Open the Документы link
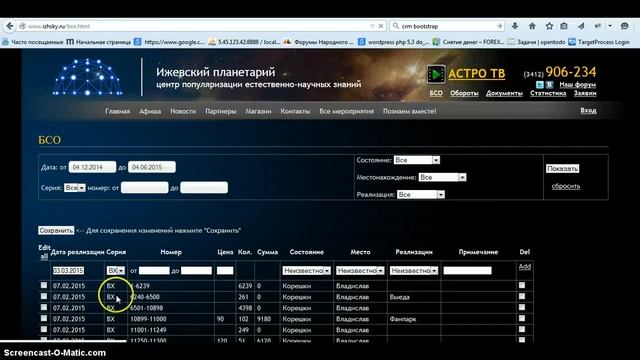Screen dimensions: 640x360 504,93
